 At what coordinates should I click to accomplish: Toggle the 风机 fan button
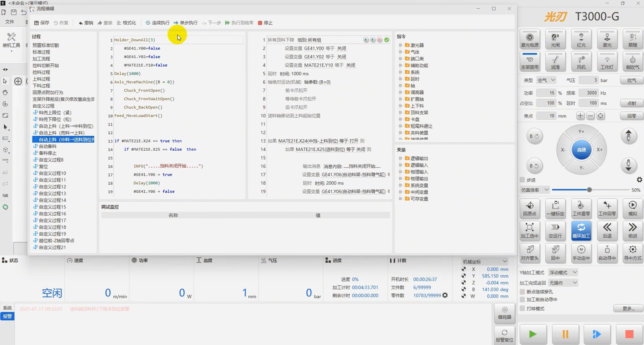[x=581, y=61]
